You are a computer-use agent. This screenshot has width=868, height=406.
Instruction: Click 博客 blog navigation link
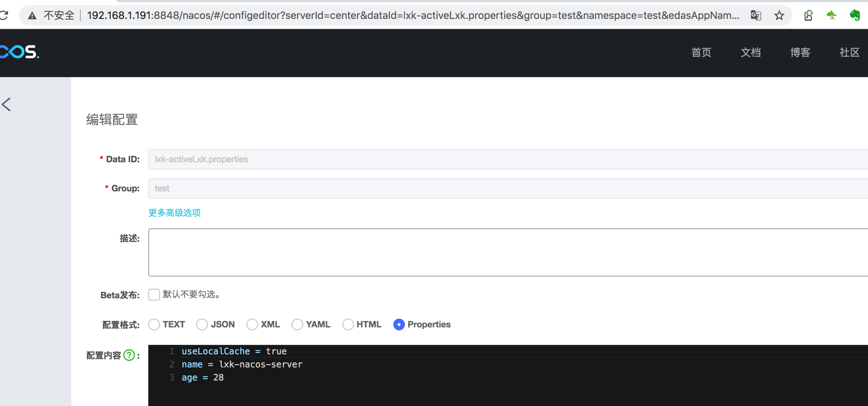800,52
